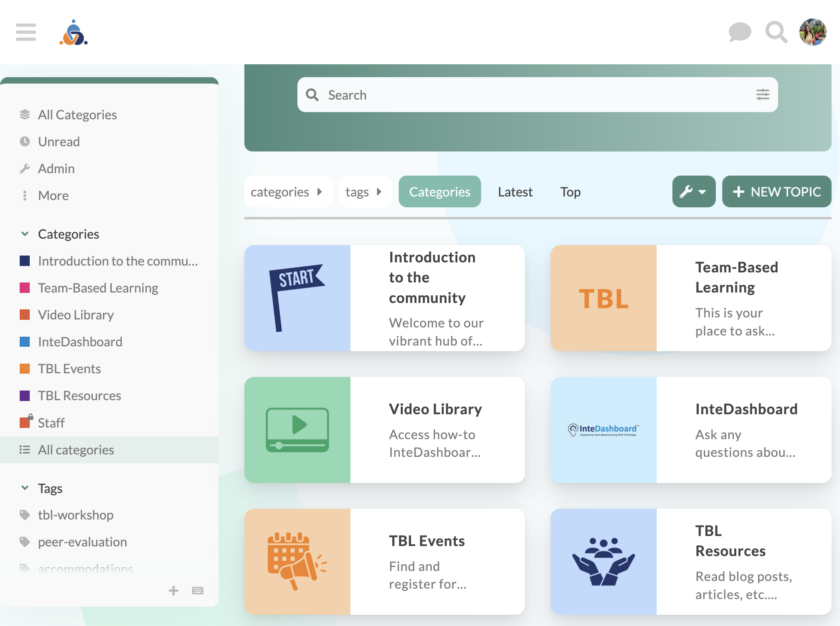The image size is (840, 626).
Task: Select the peer-evaluation tag
Action: pyautogui.click(x=82, y=542)
